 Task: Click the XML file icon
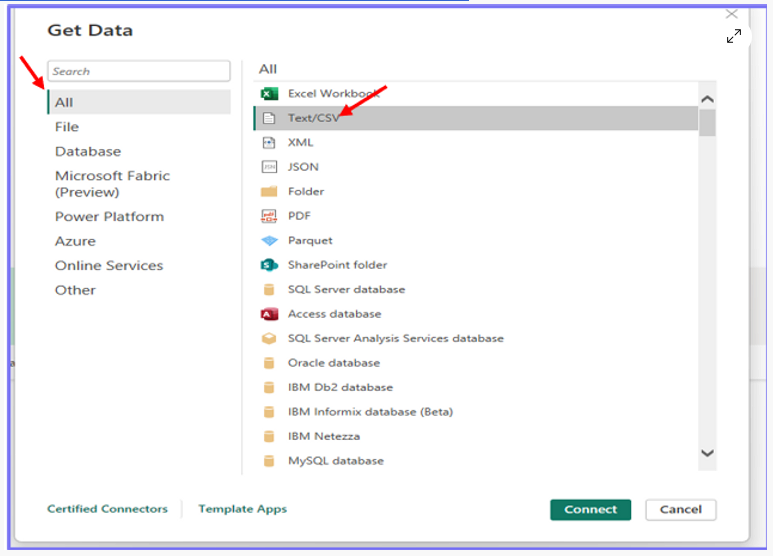click(x=269, y=142)
